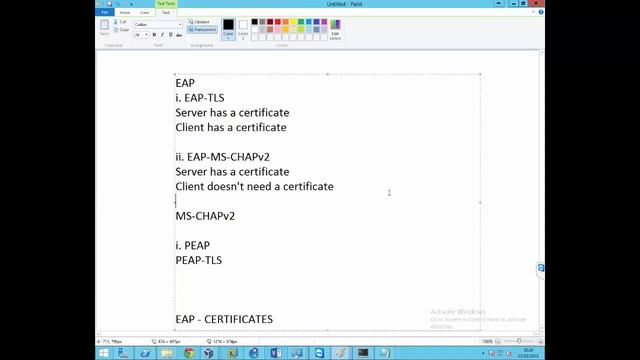
Task: Click the Paste icon in Clipboard
Action: coord(104,25)
